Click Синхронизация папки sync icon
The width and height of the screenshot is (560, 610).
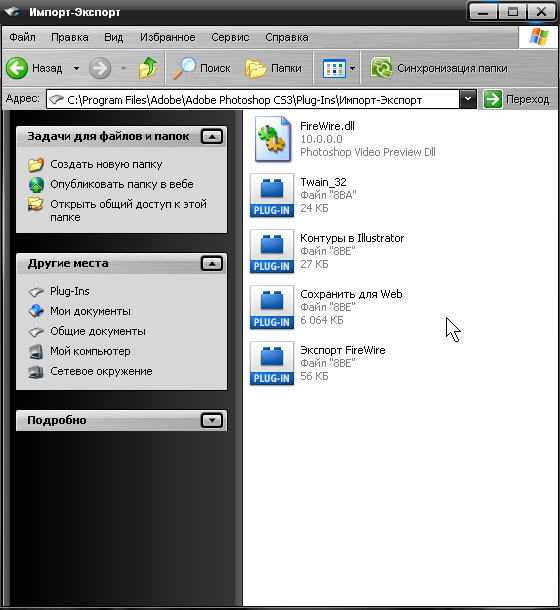pos(381,68)
